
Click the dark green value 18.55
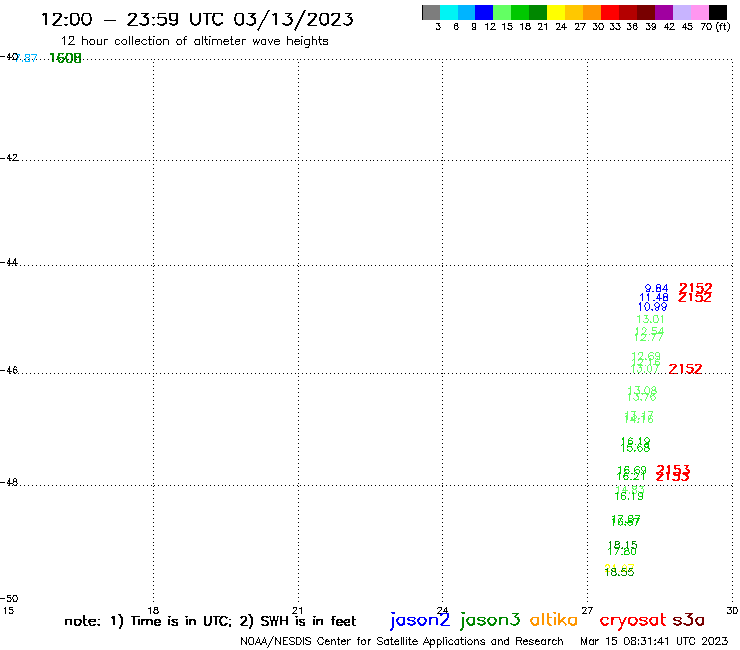(x=619, y=572)
